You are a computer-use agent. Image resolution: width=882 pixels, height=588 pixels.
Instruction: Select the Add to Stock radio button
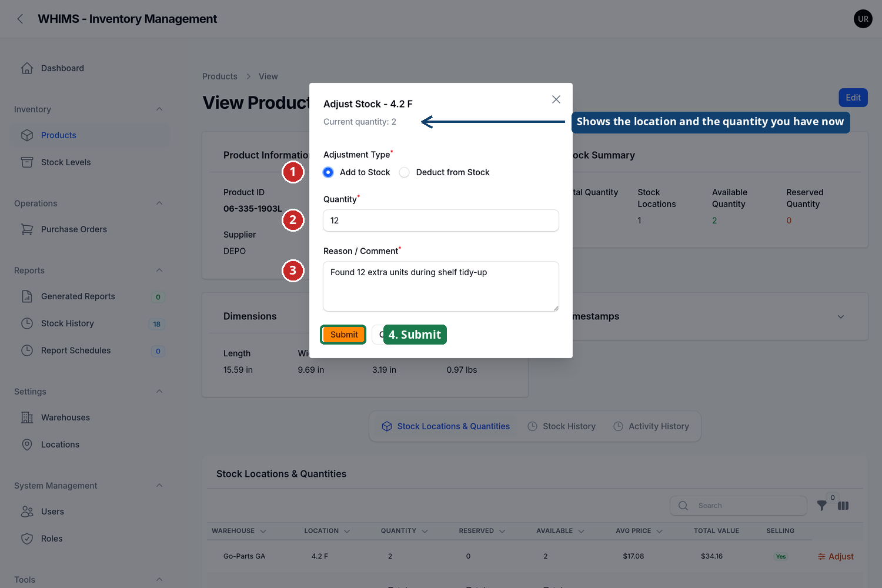pyautogui.click(x=329, y=172)
